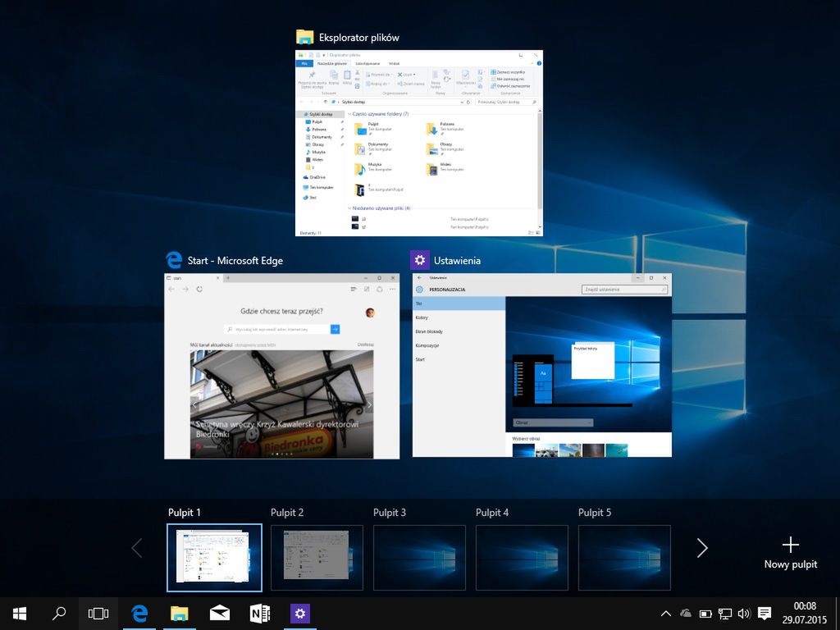Image resolution: width=840 pixels, height=630 pixels.
Task: Expand hidden system tray icons
Action: pos(665,614)
